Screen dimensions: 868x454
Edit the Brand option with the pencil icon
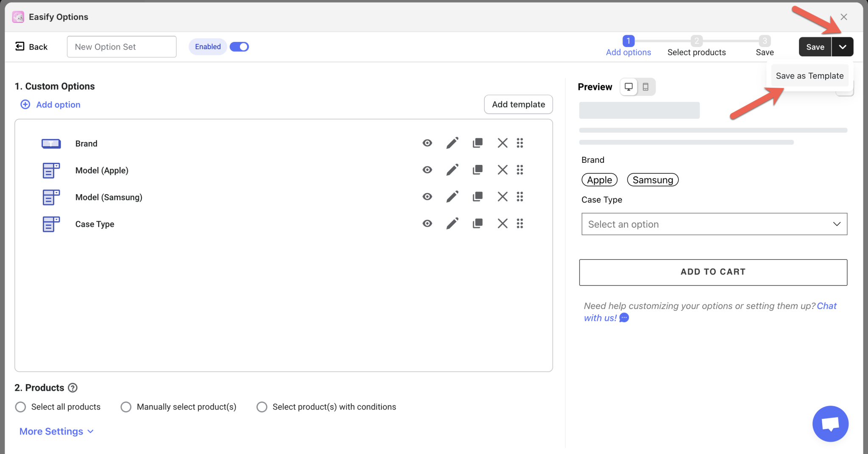click(x=452, y=143)
